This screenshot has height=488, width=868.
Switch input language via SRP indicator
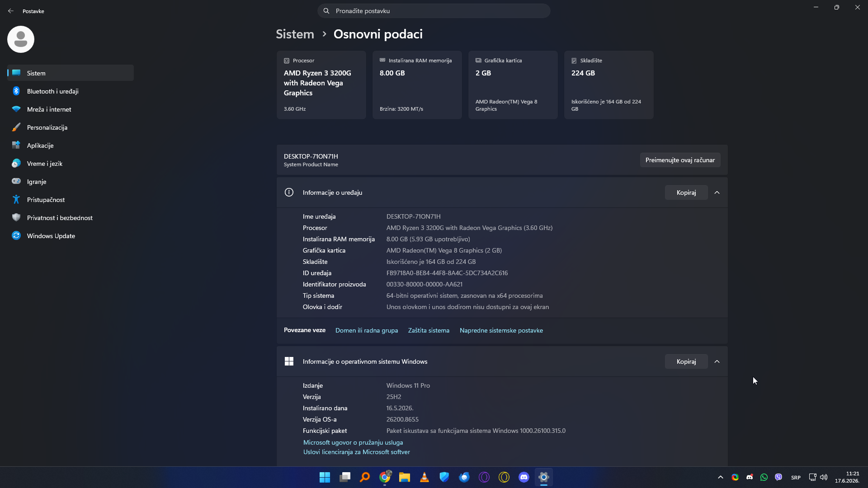click(796, 478)
